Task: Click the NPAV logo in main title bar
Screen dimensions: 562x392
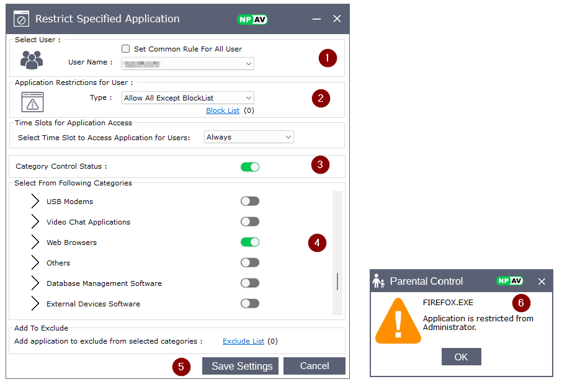Action: 252,19
